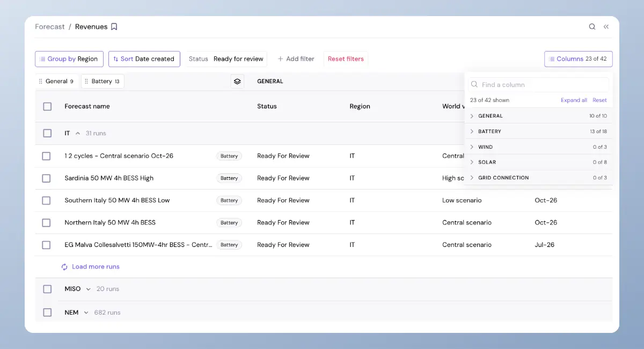Click the 31 runs count label

pos(96,133)
